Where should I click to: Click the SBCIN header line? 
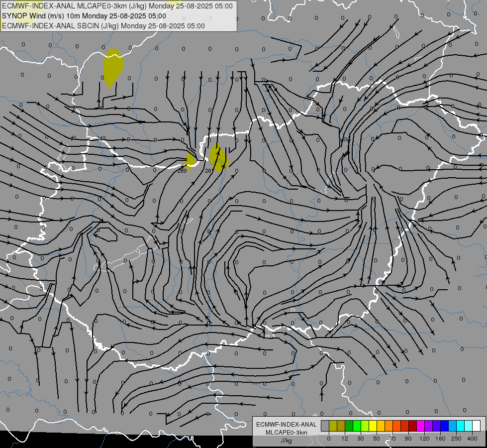(x=103, y=26)
